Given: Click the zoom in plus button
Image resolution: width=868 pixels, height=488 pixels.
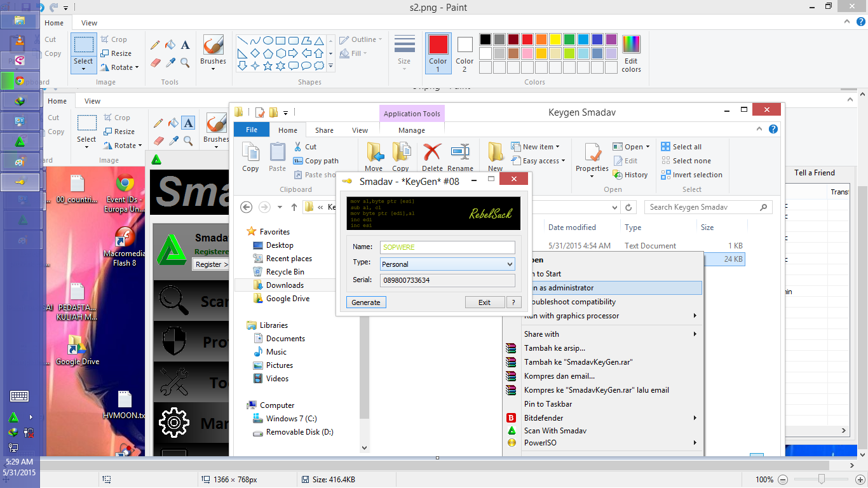Looking at the screenshot, I should pyautogui.click(x=860, y=480).
